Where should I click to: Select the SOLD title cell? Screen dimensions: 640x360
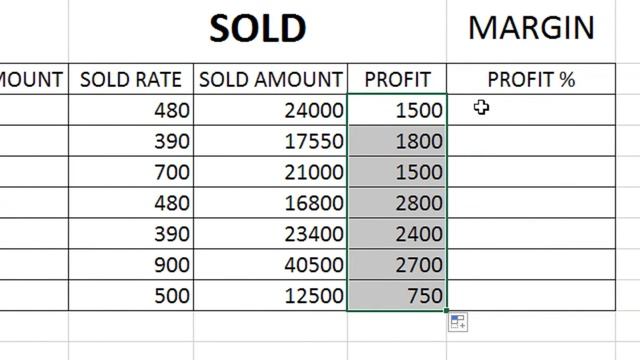pyautogui.click(x=258, y=29)
